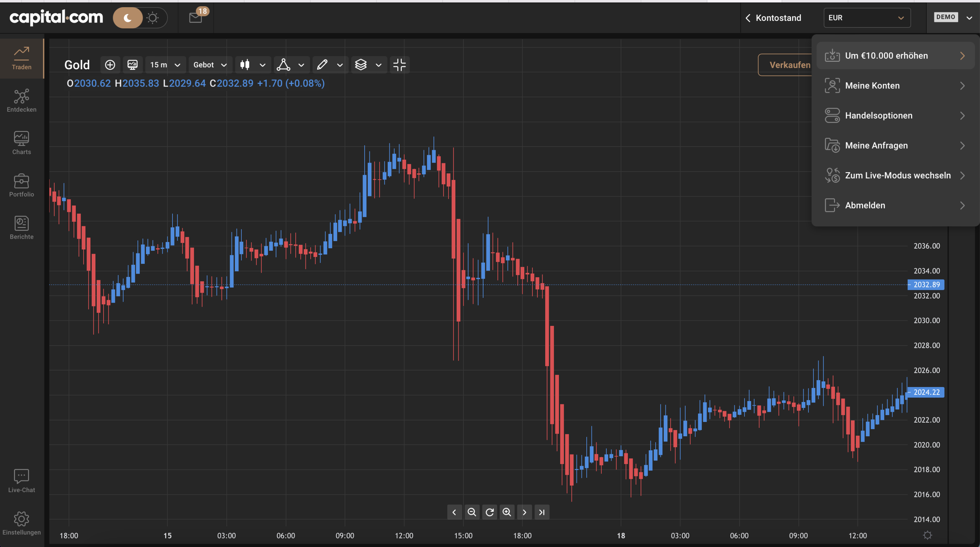
Task: Open Live-Chat from the sidebar
Action: click(22, 481)
